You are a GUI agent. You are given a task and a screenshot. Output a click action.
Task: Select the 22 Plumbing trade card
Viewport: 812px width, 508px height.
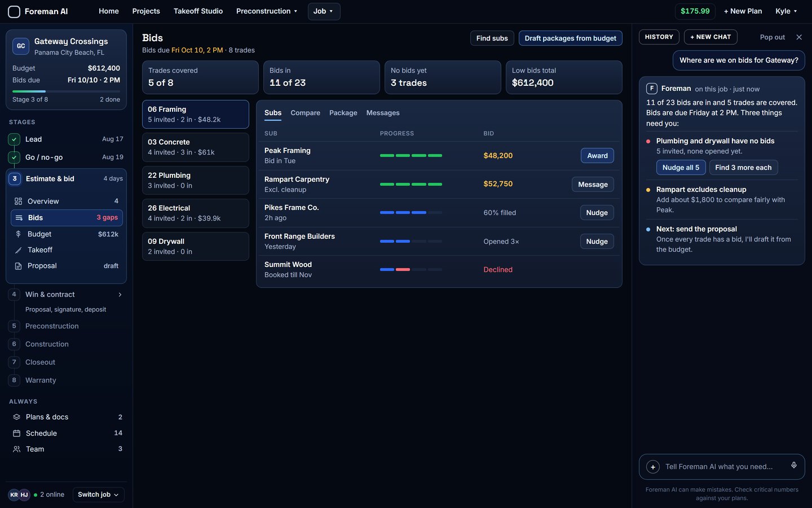pos(195,181)
